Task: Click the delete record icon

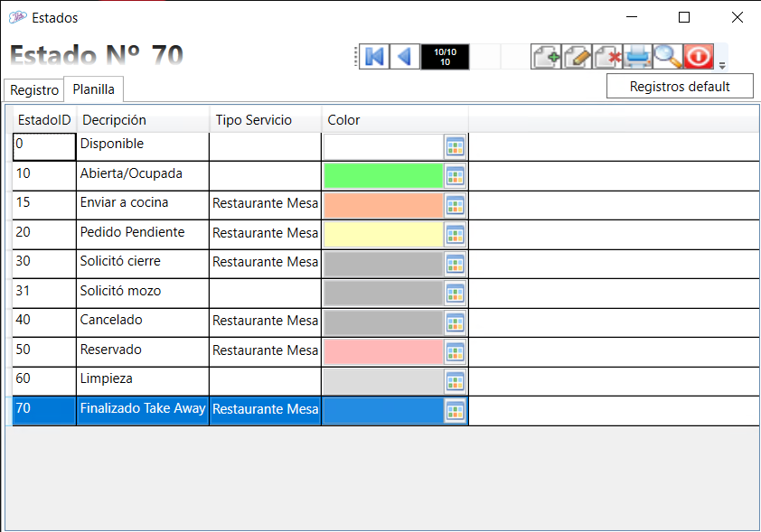Action: coord(607,56)
